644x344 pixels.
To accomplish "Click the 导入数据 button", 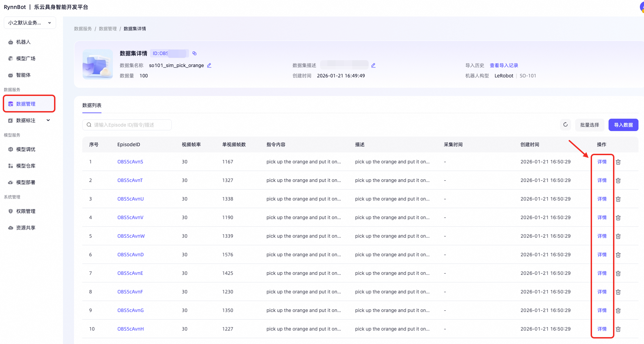I will (x=623, y=125).
